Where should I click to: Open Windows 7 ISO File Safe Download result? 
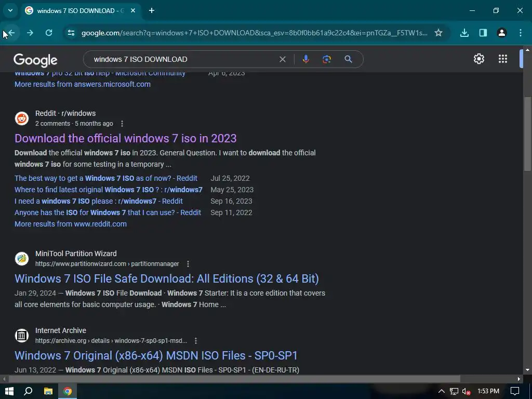coord(167,278)
